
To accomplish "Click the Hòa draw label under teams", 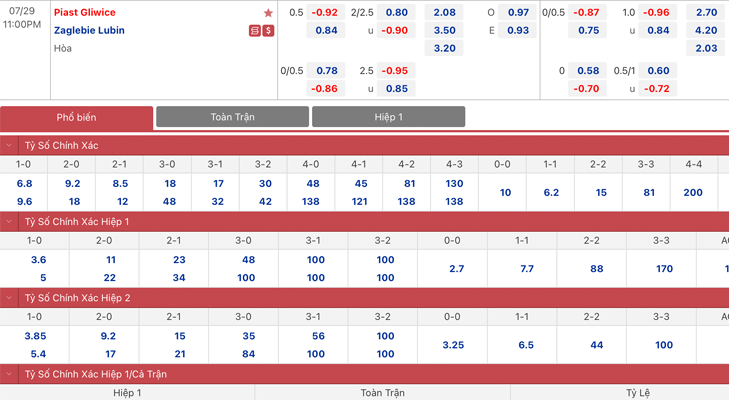I will click(x=63, y=48).
